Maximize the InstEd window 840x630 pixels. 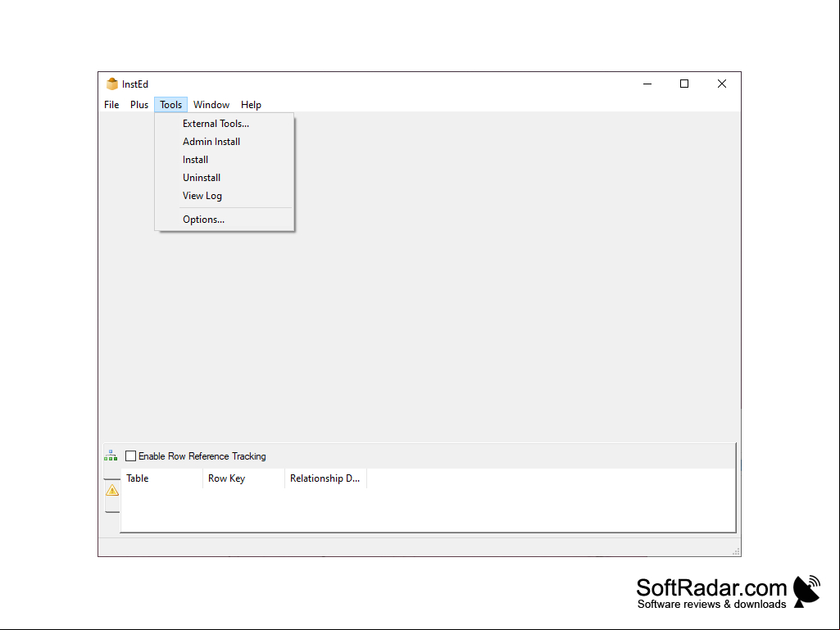[x=684, y=84]
